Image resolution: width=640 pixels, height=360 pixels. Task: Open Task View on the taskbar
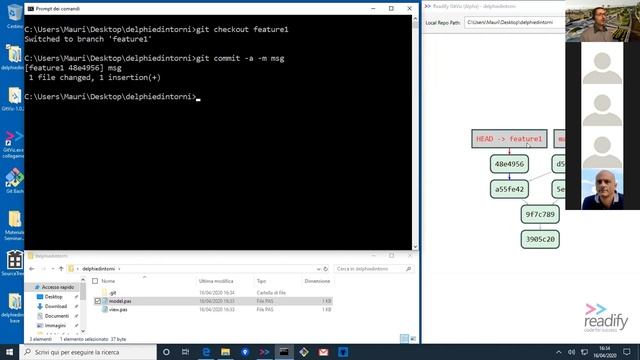pyautogui.click(x=185, y=352)
